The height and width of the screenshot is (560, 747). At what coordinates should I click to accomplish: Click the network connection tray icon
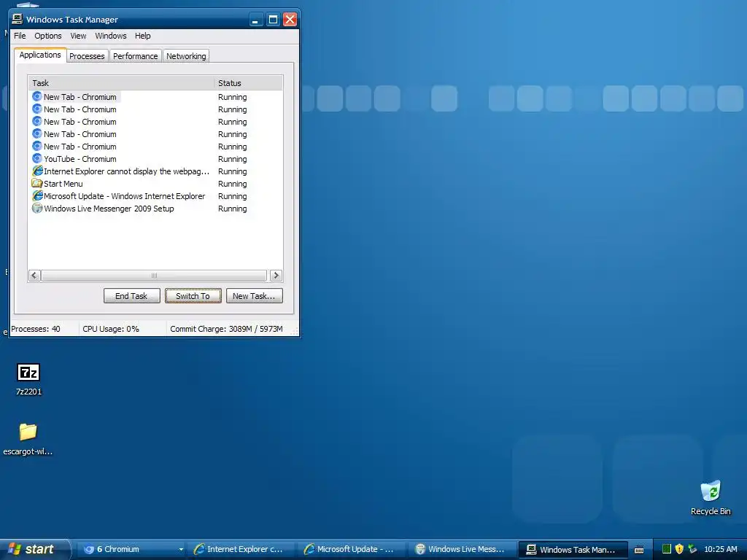692,549
